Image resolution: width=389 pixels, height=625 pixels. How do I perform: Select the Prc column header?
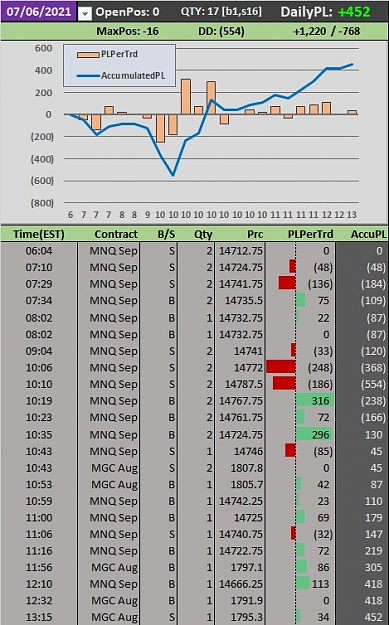(x=255, y=234)
